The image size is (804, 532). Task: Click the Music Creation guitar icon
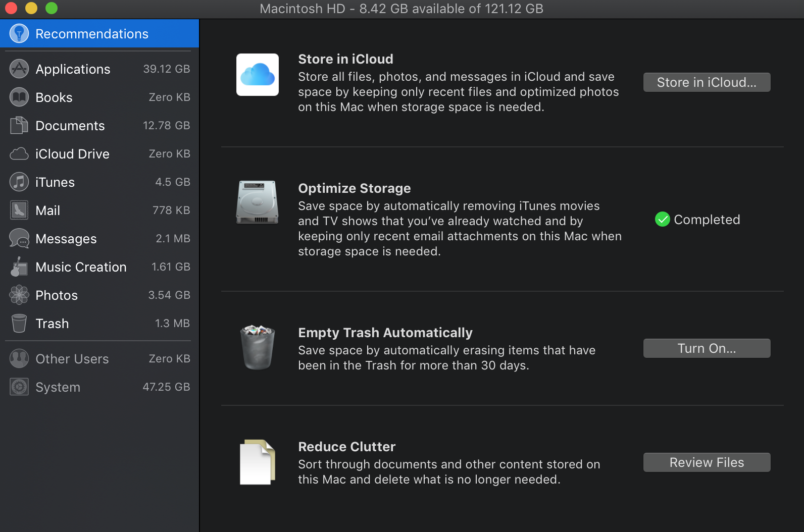click(x=19, y=267)
